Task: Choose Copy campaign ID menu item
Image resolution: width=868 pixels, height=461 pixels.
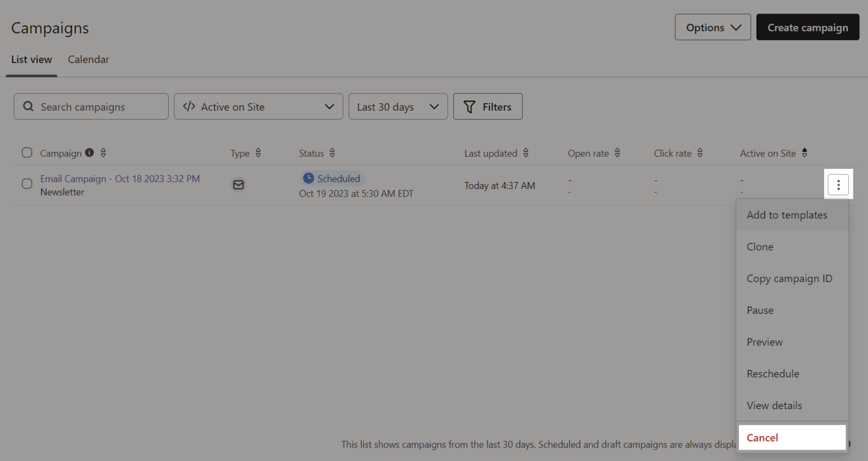Action: tap(792, 279)
